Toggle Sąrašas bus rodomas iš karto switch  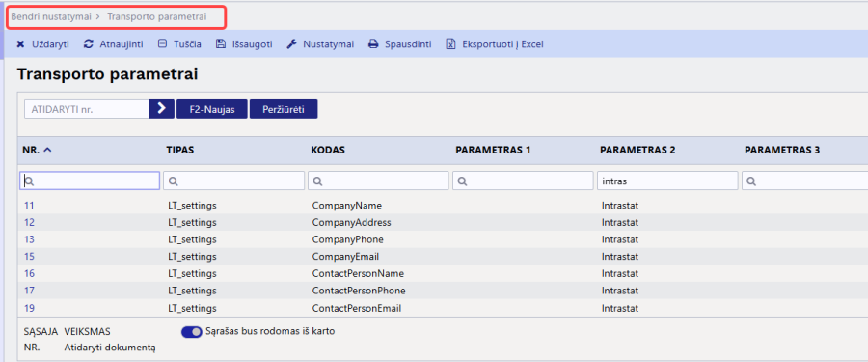(192, 331)
